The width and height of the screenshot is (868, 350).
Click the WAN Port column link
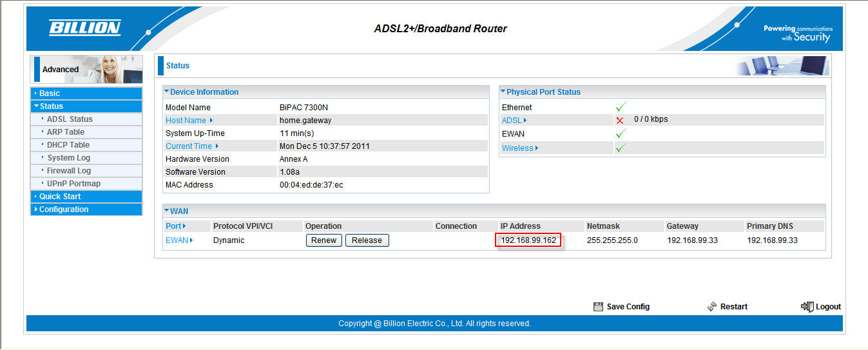(x=175, y=226)
